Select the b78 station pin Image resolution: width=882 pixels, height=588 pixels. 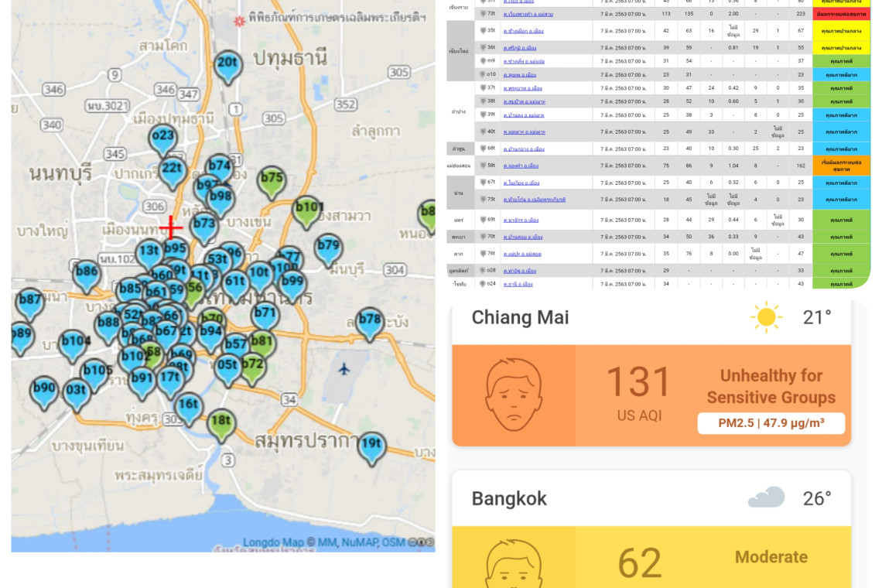[x=370, y=320]
